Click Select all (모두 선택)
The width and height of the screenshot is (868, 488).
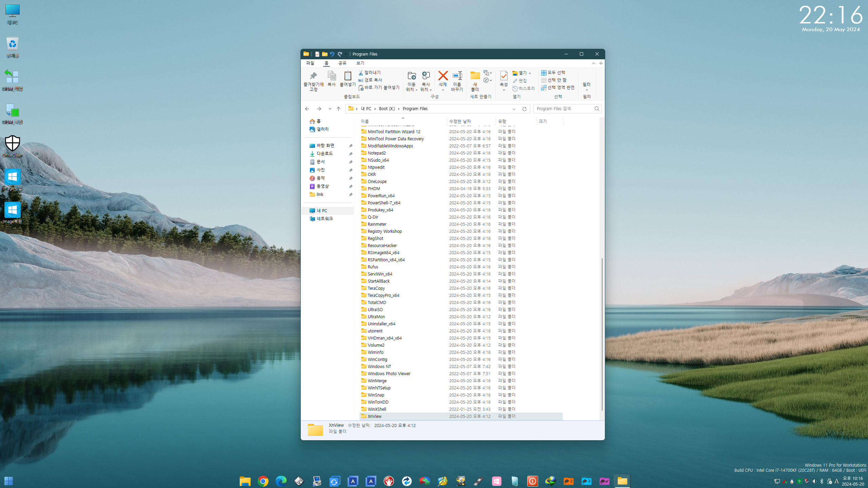tap(553, 73)
